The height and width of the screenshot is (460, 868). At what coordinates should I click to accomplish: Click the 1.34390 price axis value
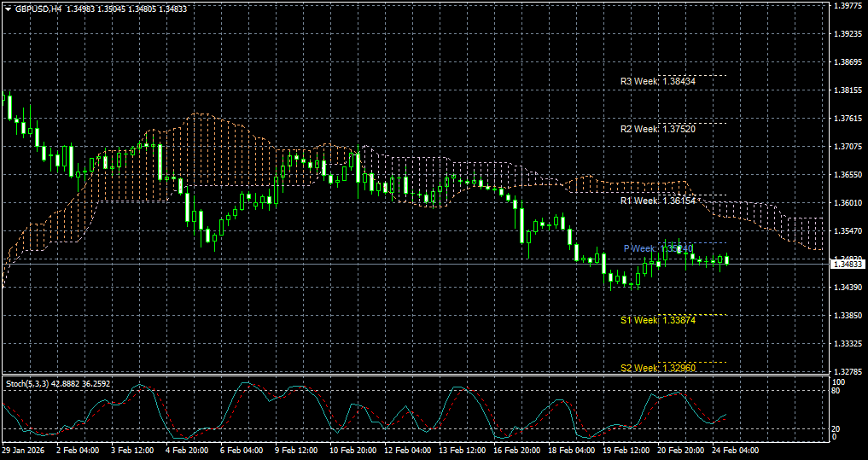click(848, 288)
